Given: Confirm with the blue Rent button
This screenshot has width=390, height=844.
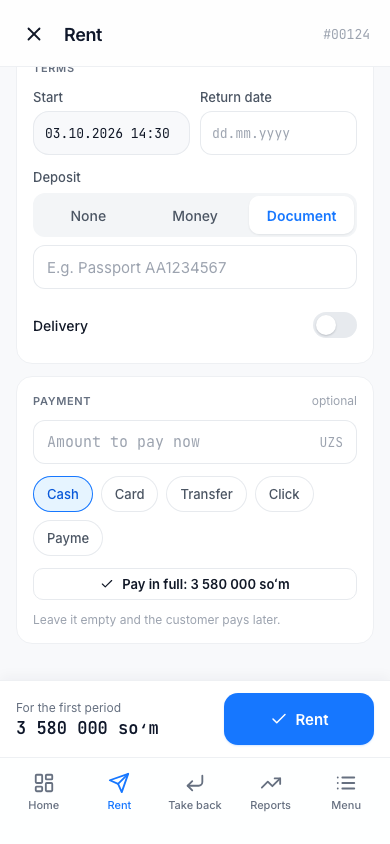Looking at the screenshot, I should pyautogui.click(x=299, y=719).
